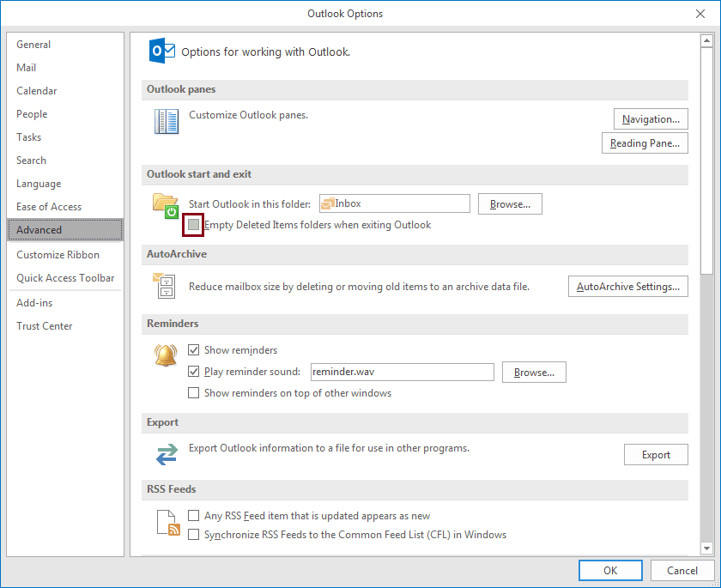Open the Search options category
Screen dimensions: 721x588
coord(65,160)
